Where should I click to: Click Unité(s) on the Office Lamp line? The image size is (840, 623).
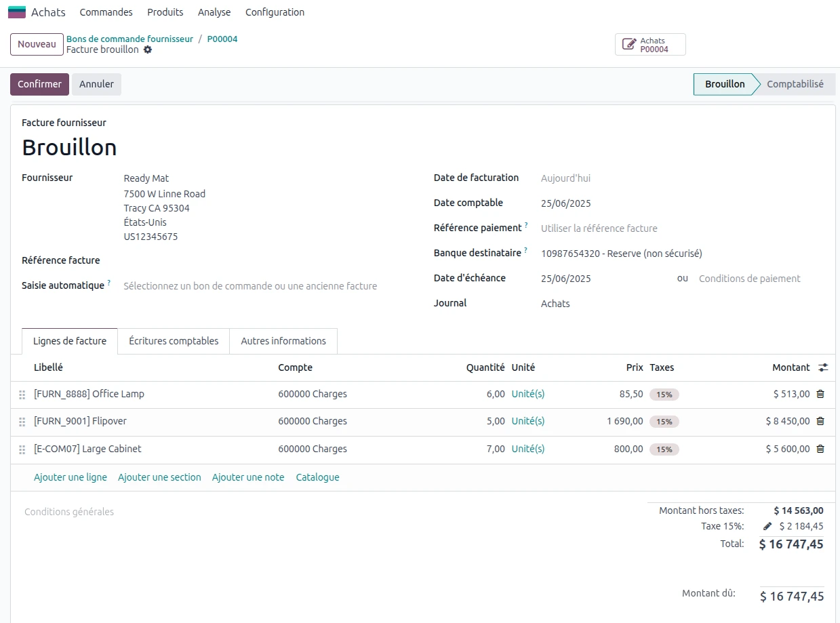(x=528, y=394)
